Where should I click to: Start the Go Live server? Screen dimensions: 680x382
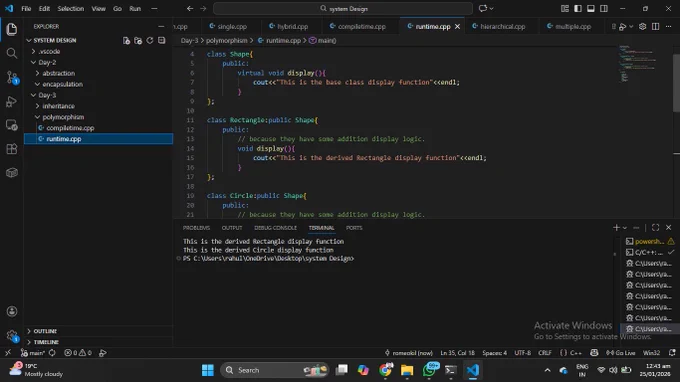pyautogui.click(x=621, y=353)
